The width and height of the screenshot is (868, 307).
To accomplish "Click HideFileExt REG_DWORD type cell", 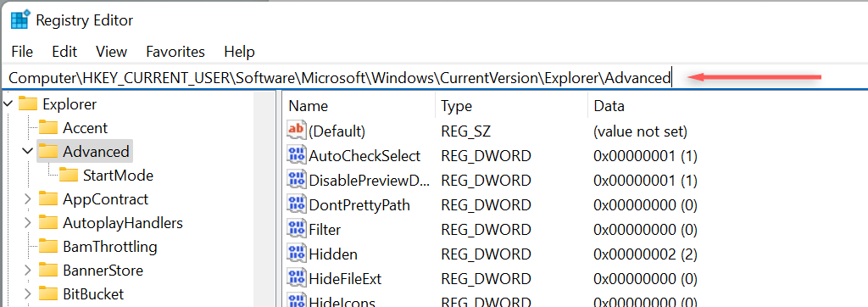I will [x=486, y=279].
